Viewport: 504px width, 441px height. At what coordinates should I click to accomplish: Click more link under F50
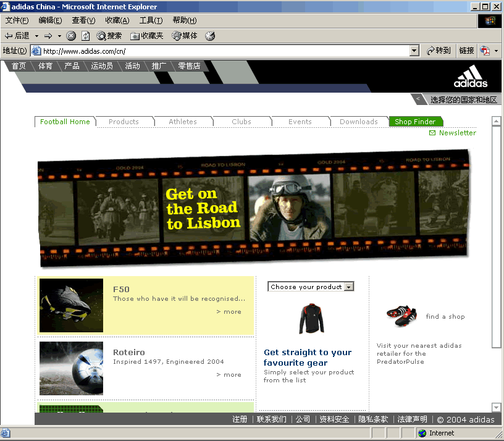coord(229,312)
